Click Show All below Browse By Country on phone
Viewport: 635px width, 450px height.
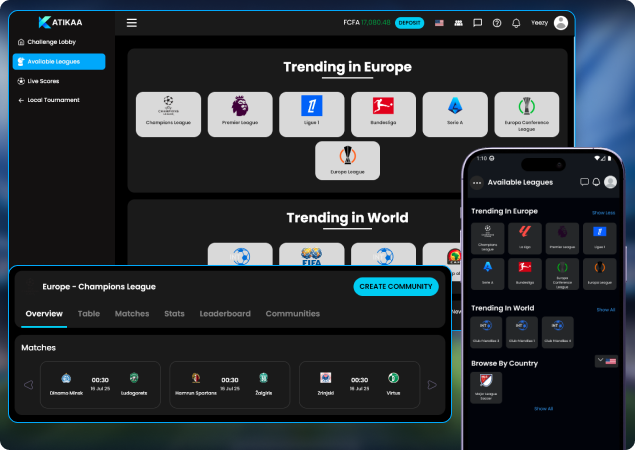543,409
